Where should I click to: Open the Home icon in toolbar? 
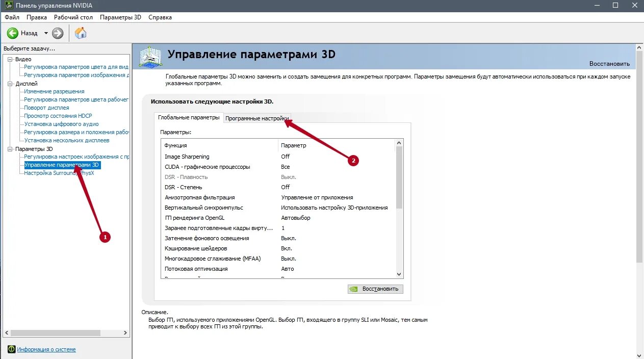81,33
